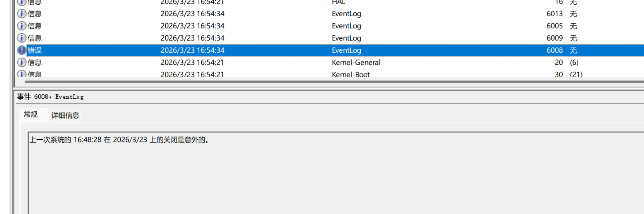Select the EventLog 6009 event row

click(330, 38)
